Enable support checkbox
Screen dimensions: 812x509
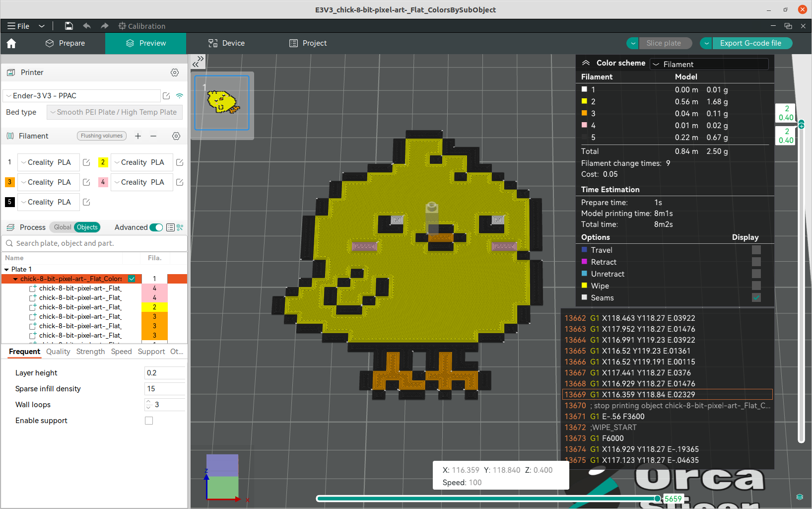(149, 421)
